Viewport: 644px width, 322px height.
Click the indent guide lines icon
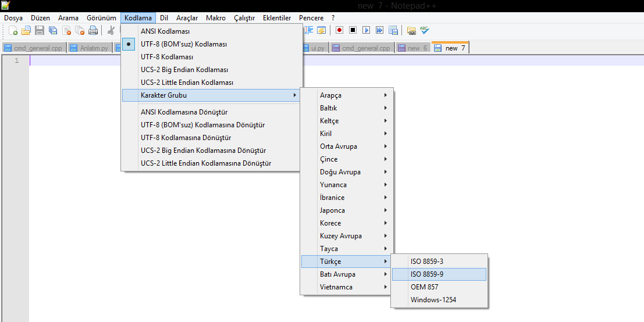point(308,30)
